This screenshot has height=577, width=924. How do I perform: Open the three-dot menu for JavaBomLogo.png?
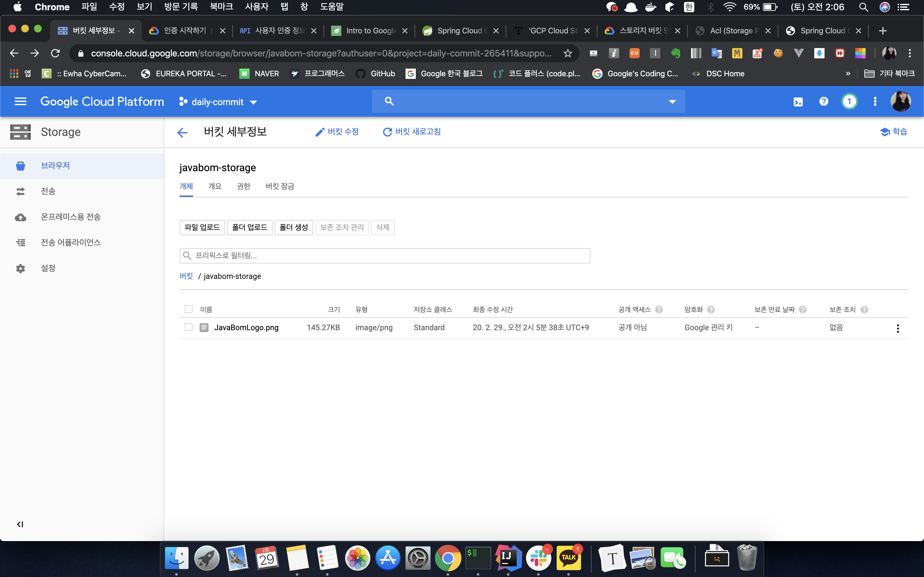click(x=898, y=328)
